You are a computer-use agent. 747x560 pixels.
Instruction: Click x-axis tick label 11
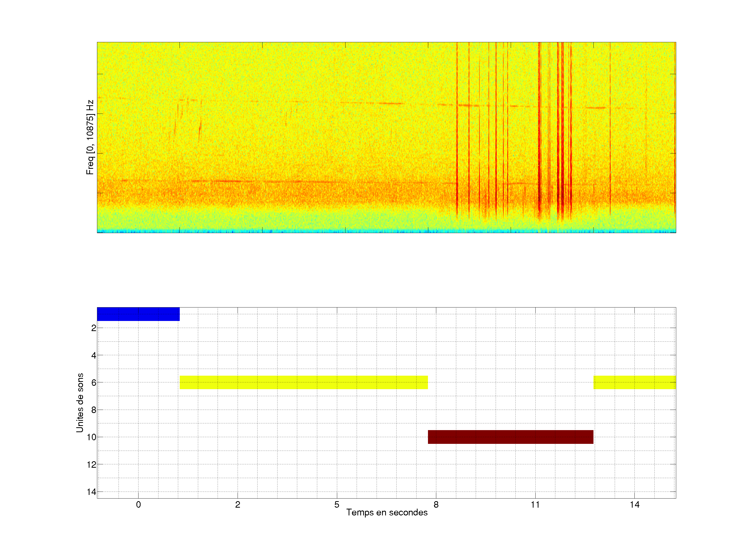click(x=535, y=505)
